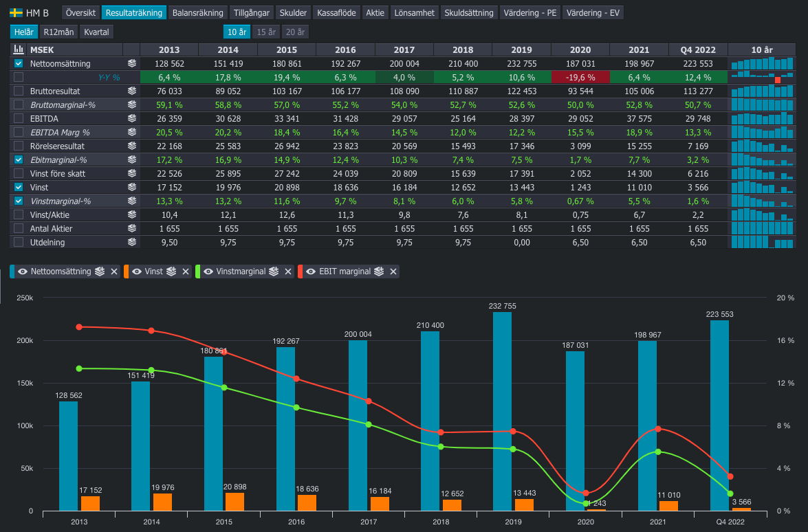This screenshot has height=532, width=808.
Task: Click the bar chart icon beside MSEK header
Action: [19, 49]
